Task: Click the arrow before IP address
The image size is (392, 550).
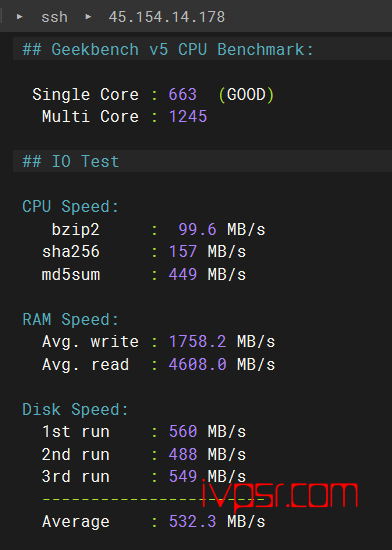Action: (88, 16)
